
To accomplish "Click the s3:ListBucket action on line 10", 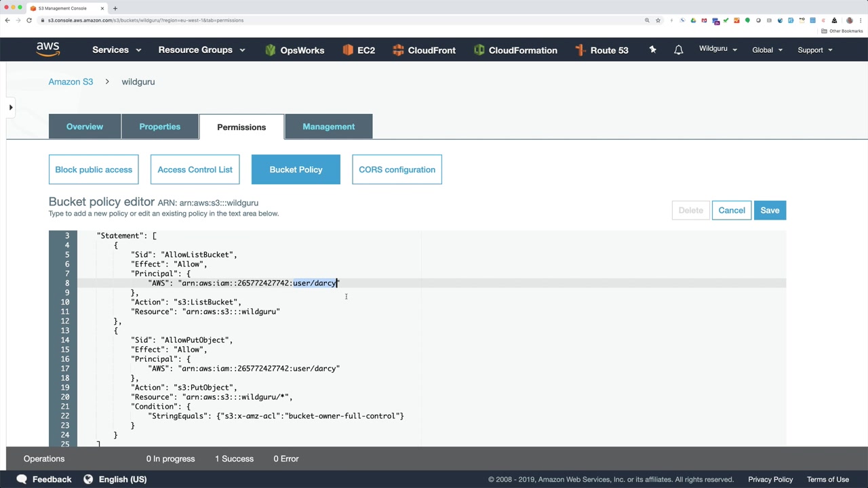I will click(x=208, y=302).
